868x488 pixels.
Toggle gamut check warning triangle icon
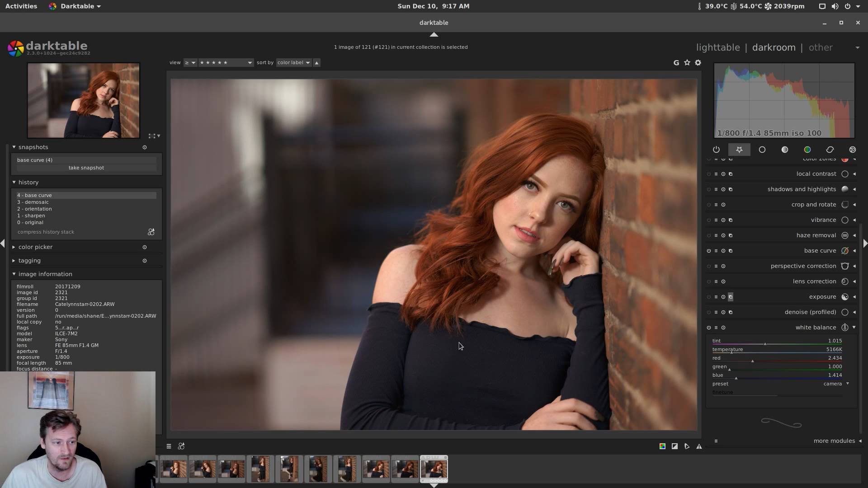coord(699,446)
